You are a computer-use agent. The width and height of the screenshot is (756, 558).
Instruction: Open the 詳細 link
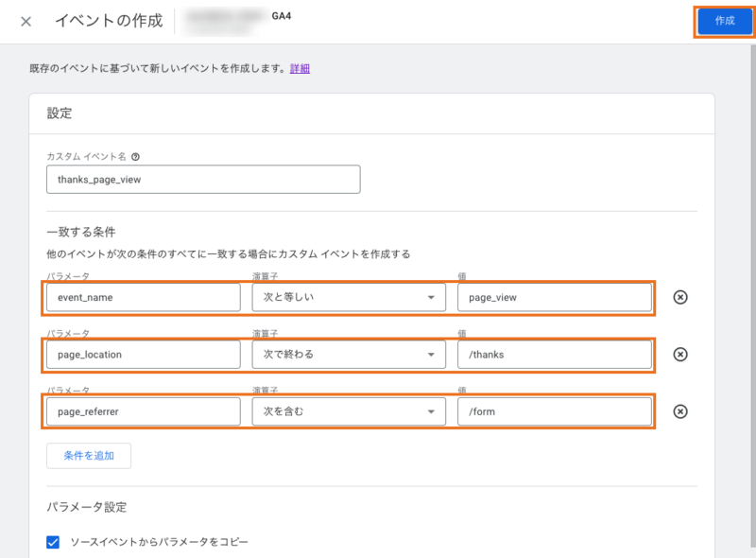[300, 68]
